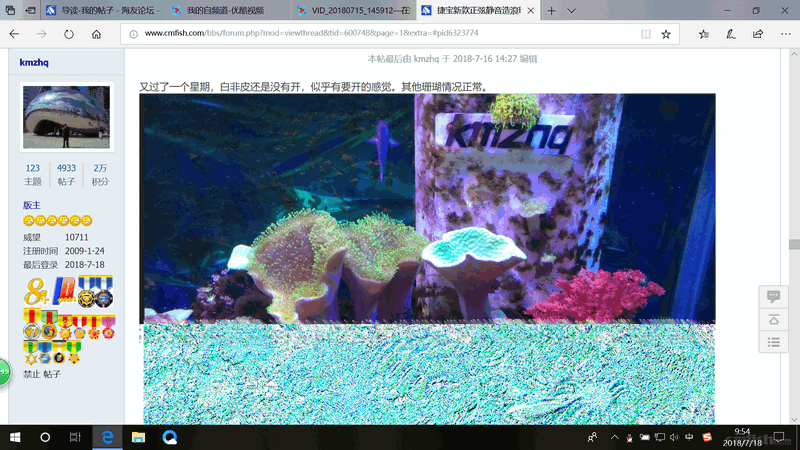Open File Explorer from the taskbar
Viewport: 800px width, 450px height.
coord(138,437)
